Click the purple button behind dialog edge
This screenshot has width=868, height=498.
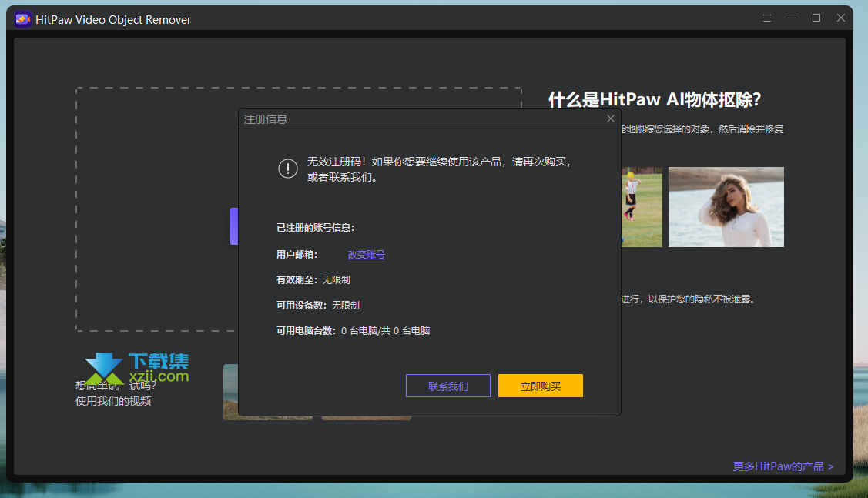tap(233, 226)
